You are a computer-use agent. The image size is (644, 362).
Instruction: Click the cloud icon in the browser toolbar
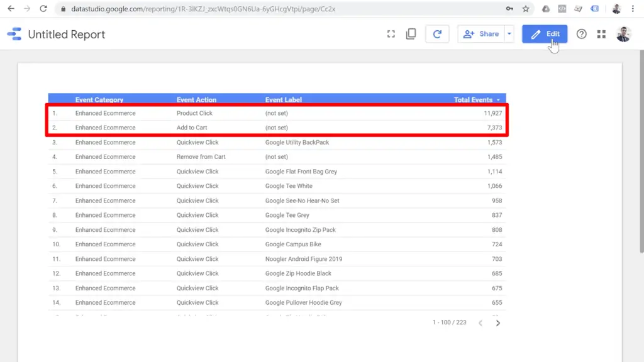pyautogui.click(x=544, y=9)
